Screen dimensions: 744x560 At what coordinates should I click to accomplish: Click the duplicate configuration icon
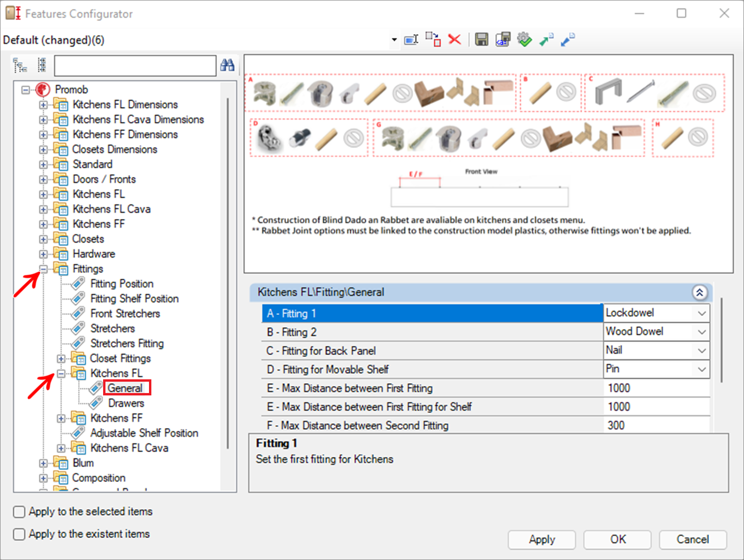[433, 39]
